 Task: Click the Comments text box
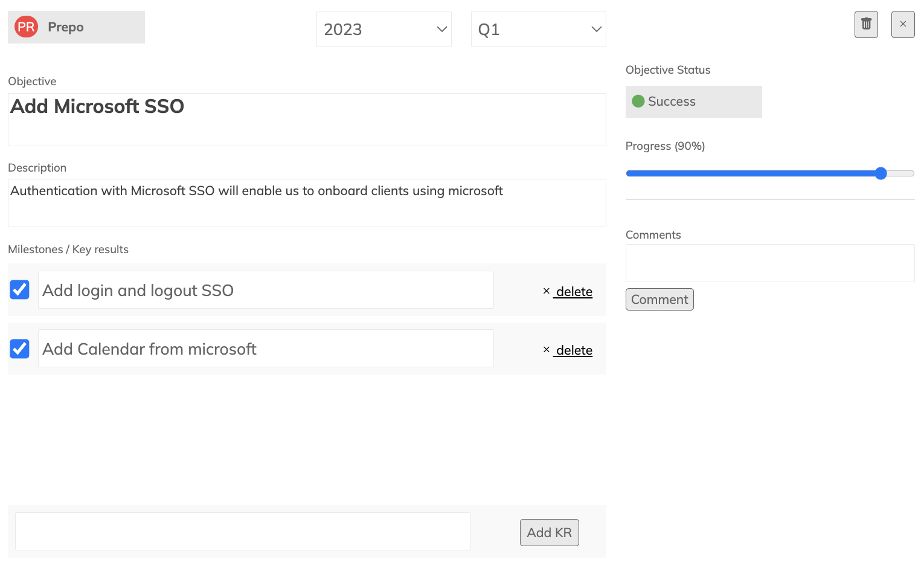tap(769, 263)
